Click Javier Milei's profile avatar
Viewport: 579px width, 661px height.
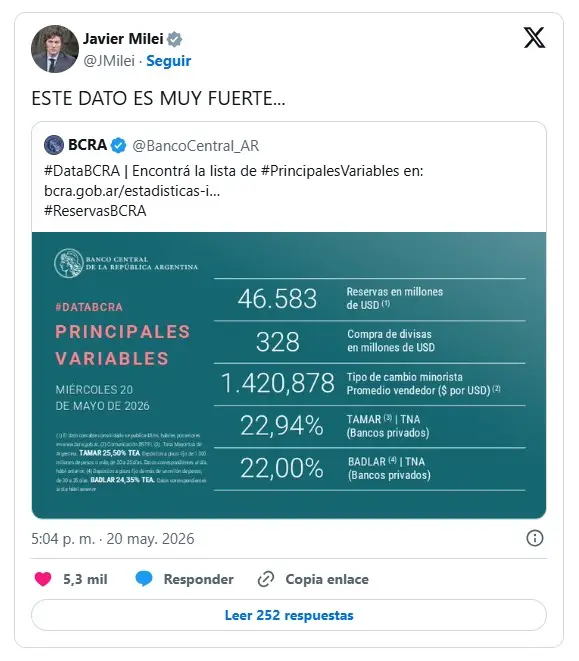click(55, 49)
